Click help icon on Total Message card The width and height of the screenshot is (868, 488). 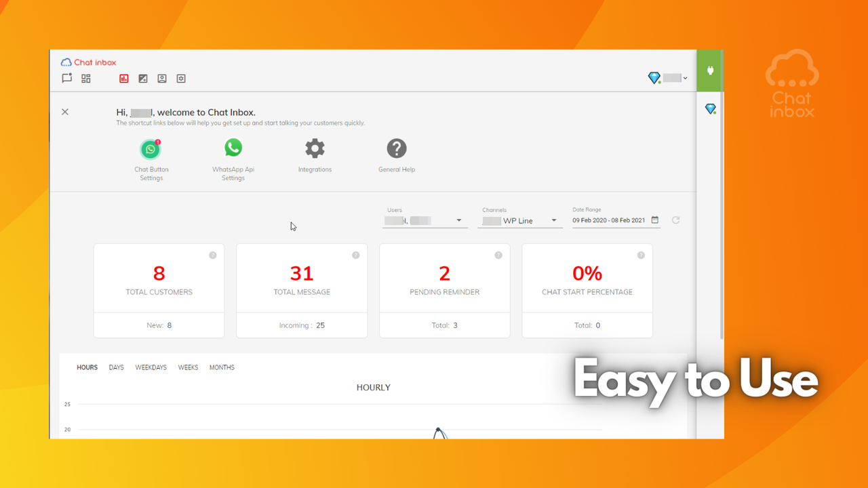(356, 256)
